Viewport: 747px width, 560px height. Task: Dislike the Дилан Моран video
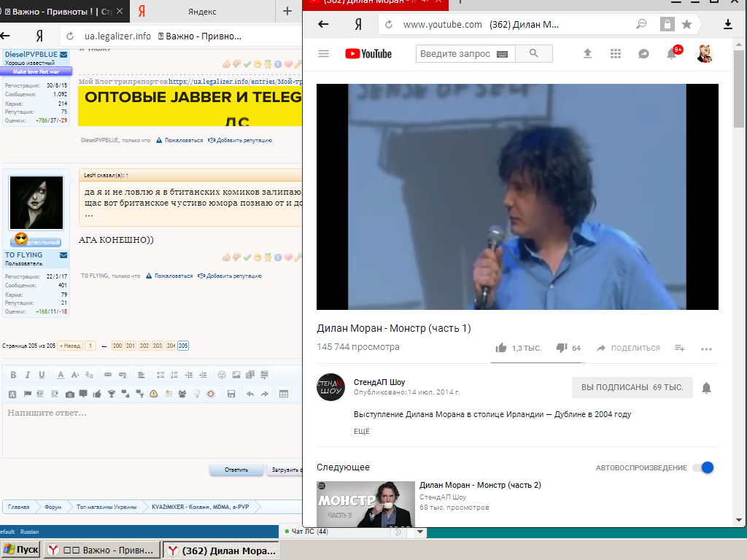pos(562,348)
